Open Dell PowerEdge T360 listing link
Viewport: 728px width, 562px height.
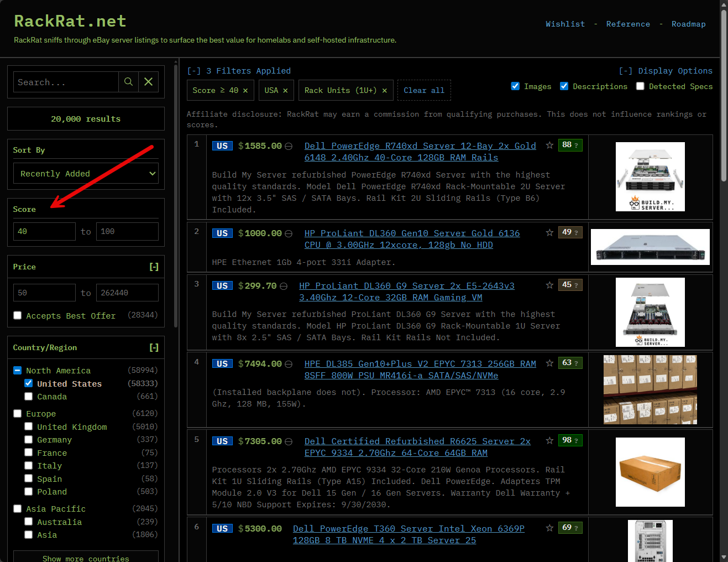(x=408, y=534)
